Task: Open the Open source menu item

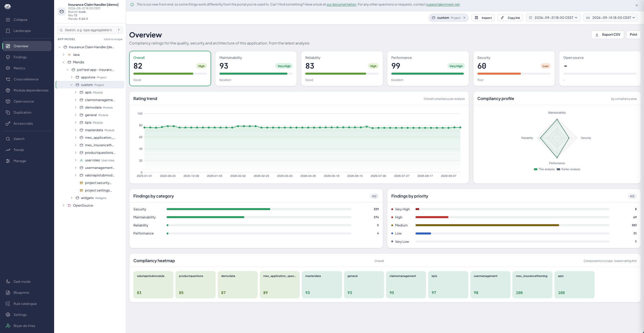Action: 27,101
